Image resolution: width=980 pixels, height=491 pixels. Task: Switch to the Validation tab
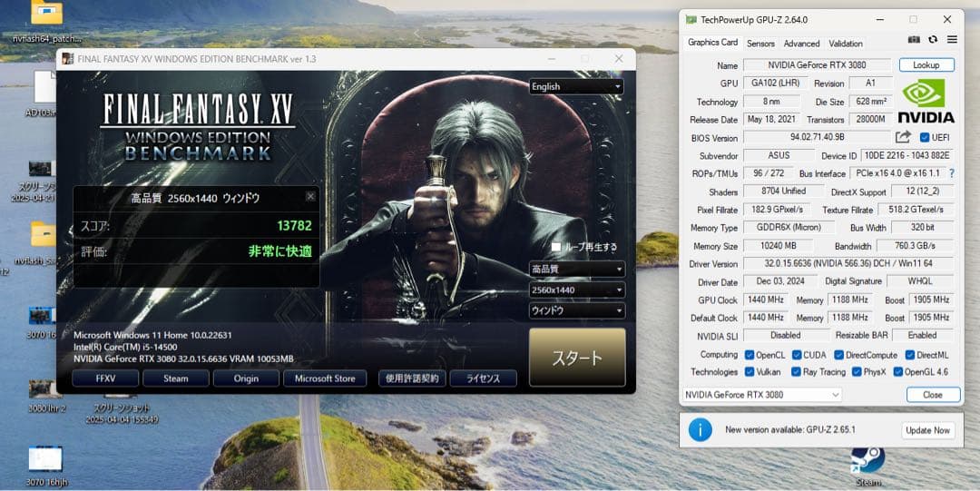(x=846, y=44)
